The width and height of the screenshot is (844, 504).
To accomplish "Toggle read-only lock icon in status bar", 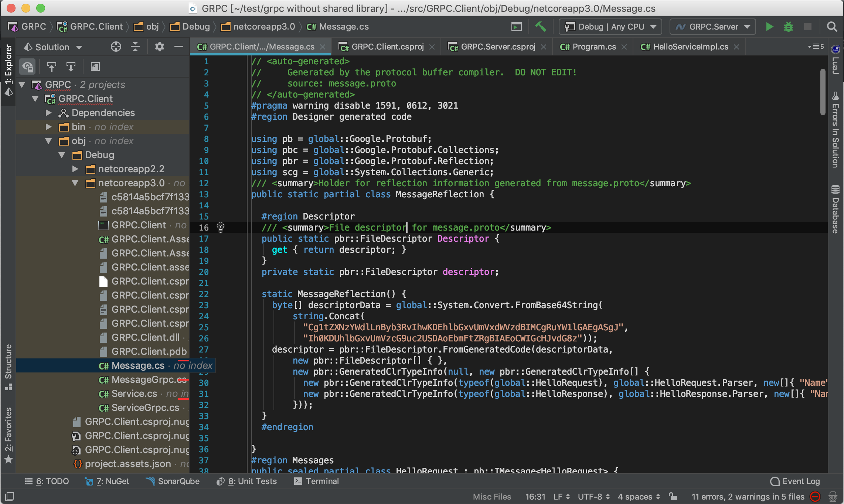I will click(673, 496).
